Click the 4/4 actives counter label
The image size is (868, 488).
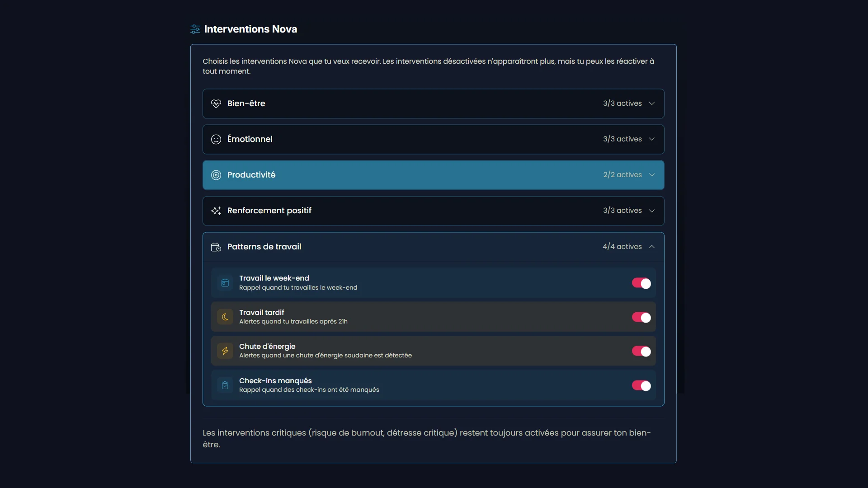(622, 247)
